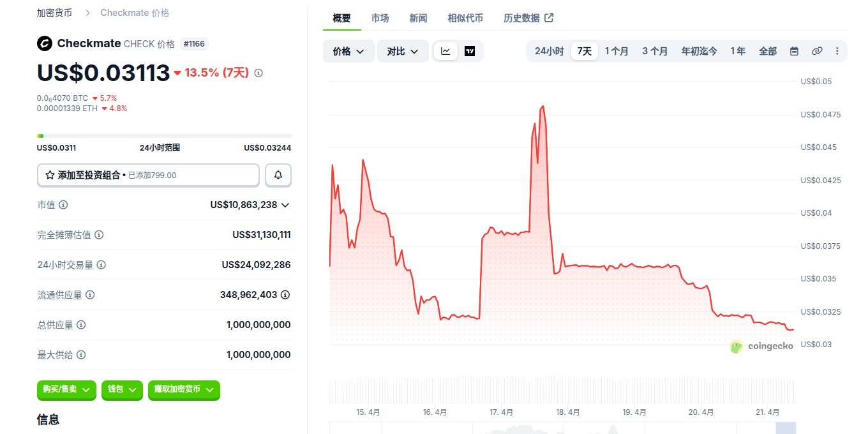The width and height of the screenshot is (868, 434).
Task: Open the 购买/出售 dropdown
Action: [x=66, y=389]
